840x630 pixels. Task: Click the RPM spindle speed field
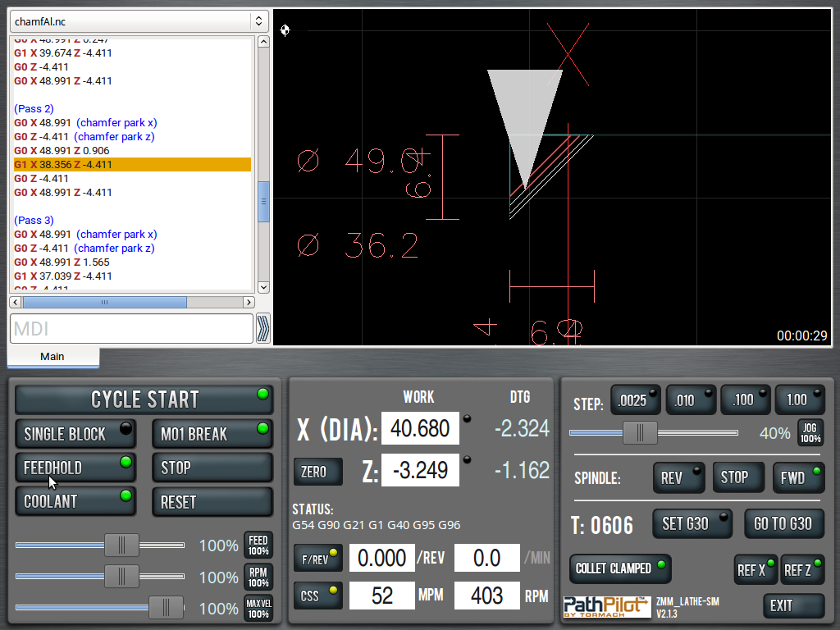[487, 596]
